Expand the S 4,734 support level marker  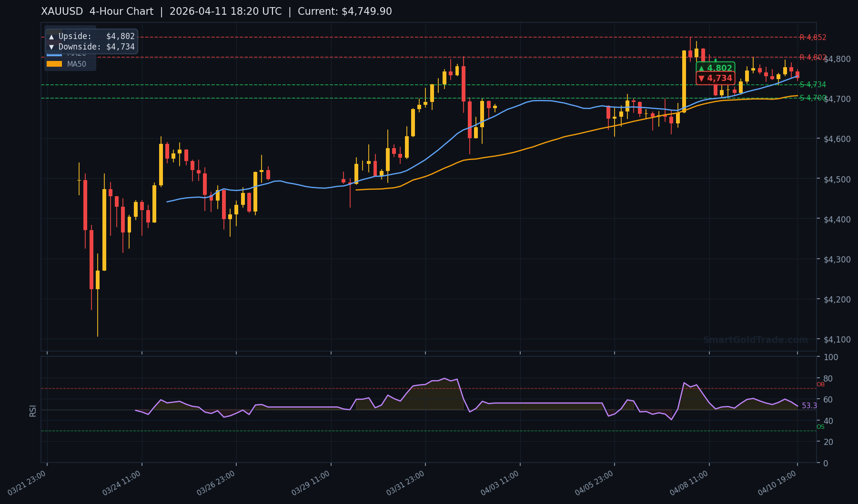pos(813,85)
